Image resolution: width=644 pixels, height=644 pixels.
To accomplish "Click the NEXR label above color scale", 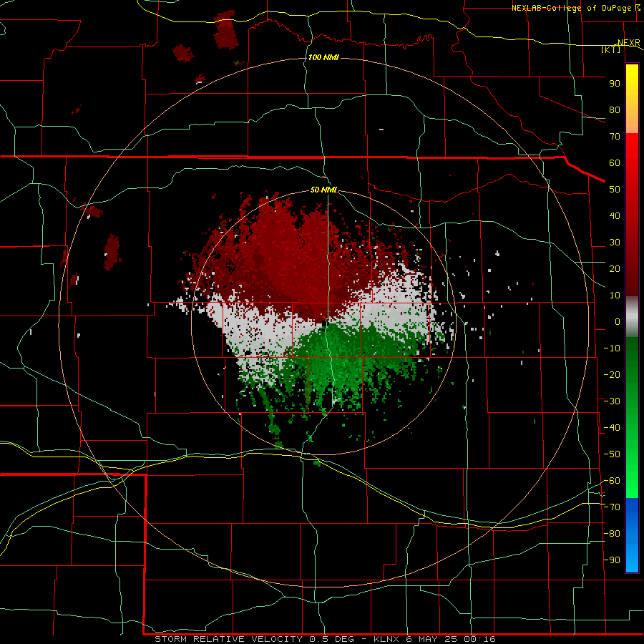I will pyautogui.click(x=629, y=43).
